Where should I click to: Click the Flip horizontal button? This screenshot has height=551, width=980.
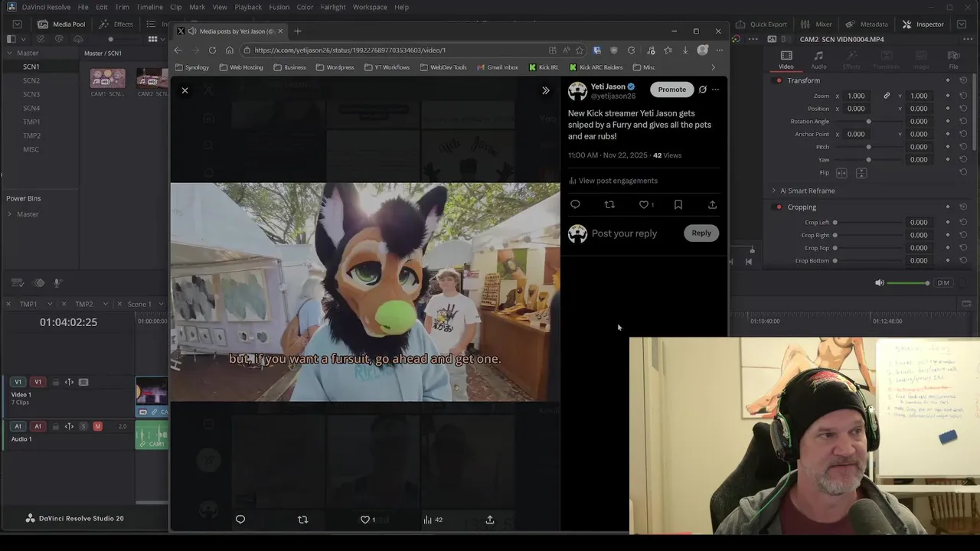[842, 173]
